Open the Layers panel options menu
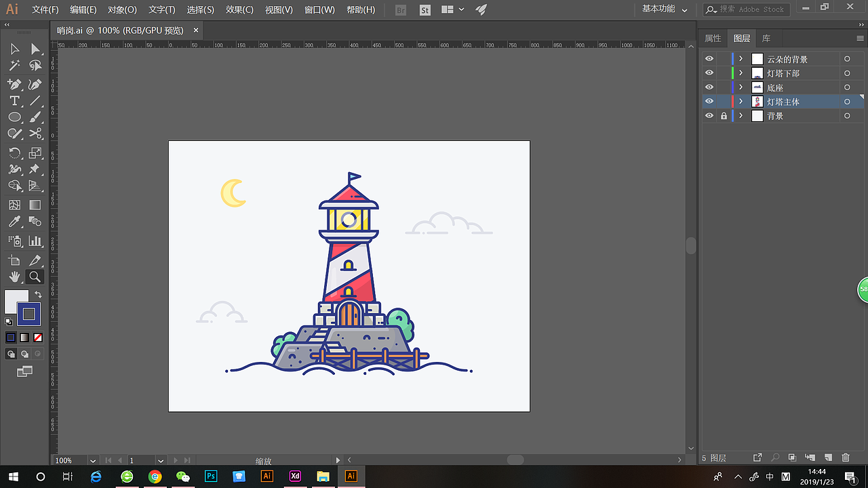 point(861,38)
